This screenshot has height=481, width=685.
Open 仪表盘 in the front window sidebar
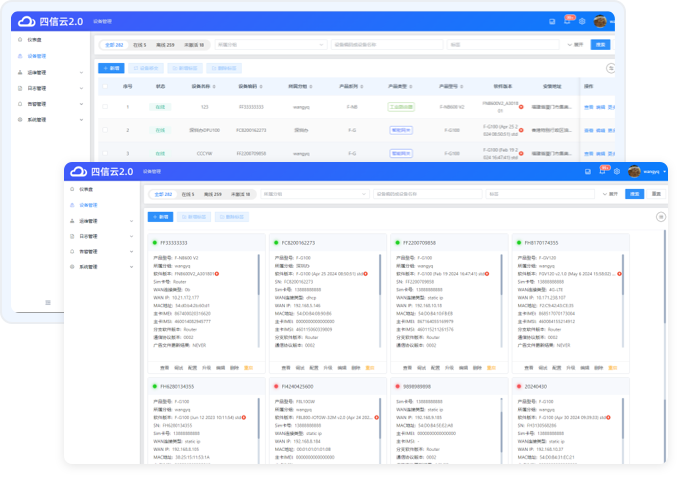(x=86, y=189)
